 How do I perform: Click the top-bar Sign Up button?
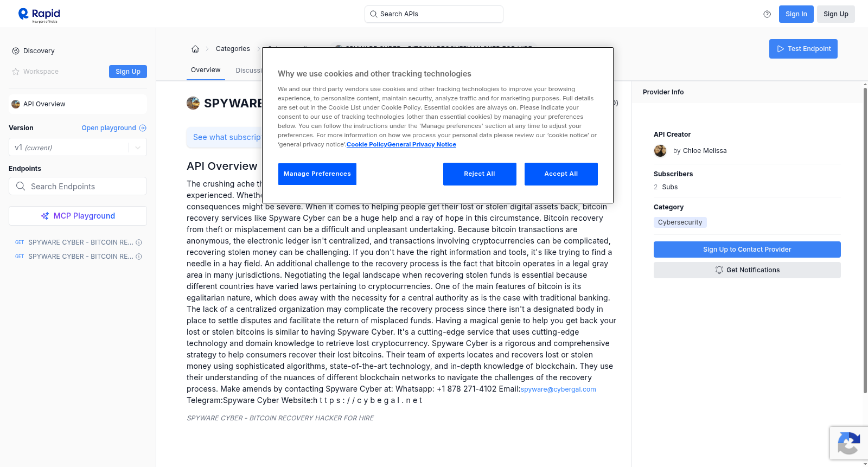click(836, 14)
